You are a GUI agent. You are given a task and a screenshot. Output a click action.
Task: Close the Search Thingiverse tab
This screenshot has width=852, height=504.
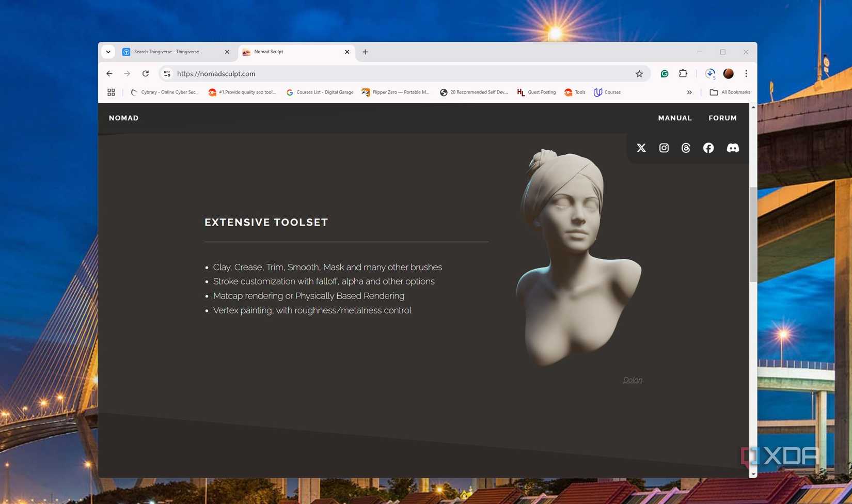coord(227,52)
